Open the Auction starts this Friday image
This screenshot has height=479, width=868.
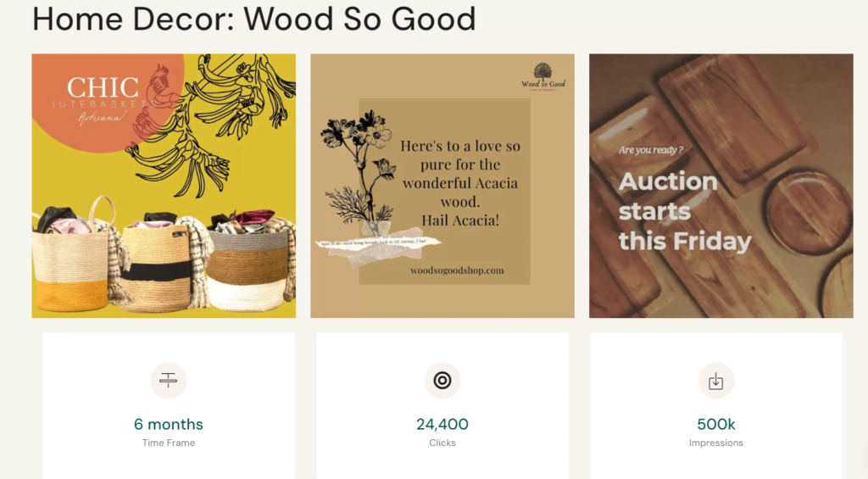coord(721,186)
